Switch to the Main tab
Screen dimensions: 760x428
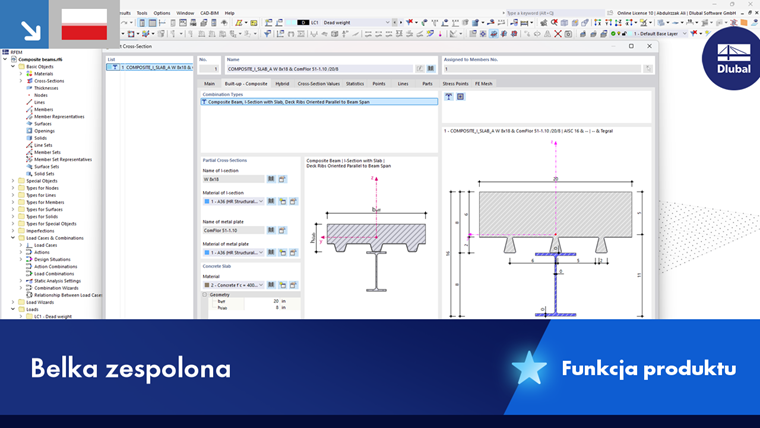point(209,84)
